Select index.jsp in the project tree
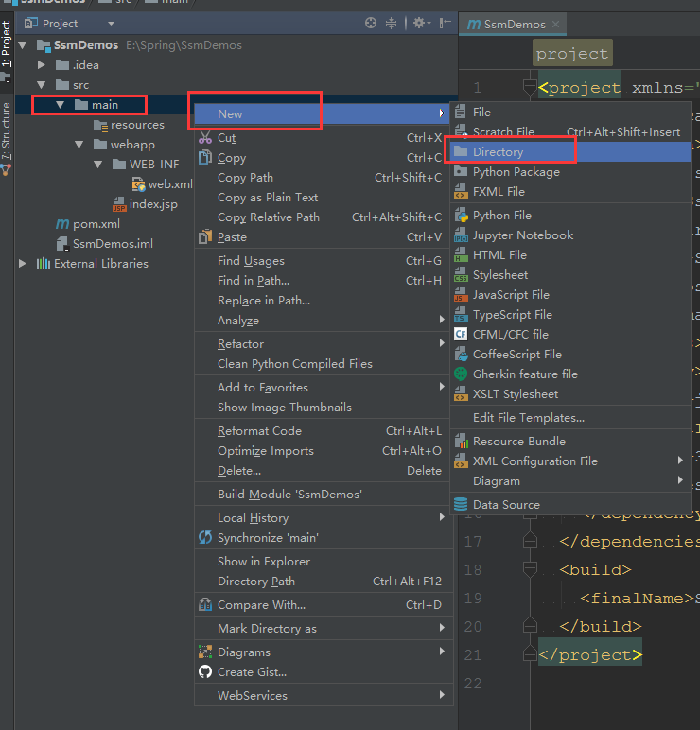 (x=145, y=204)
